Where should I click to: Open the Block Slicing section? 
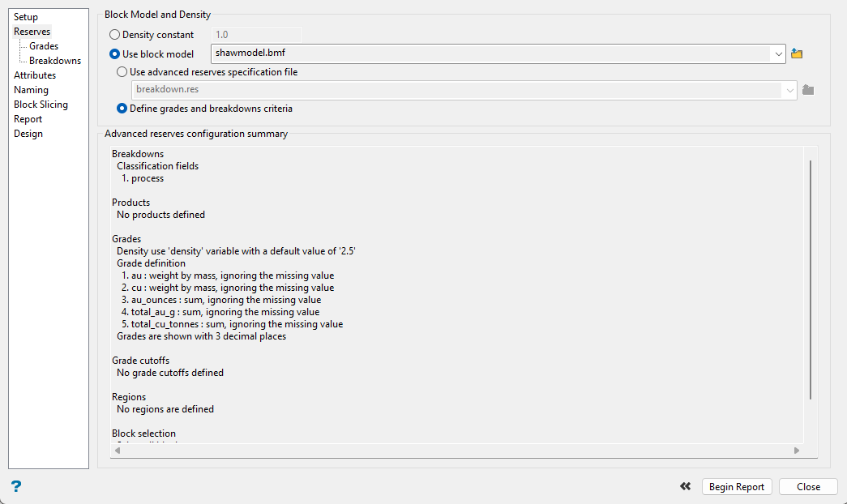[41, 105]
